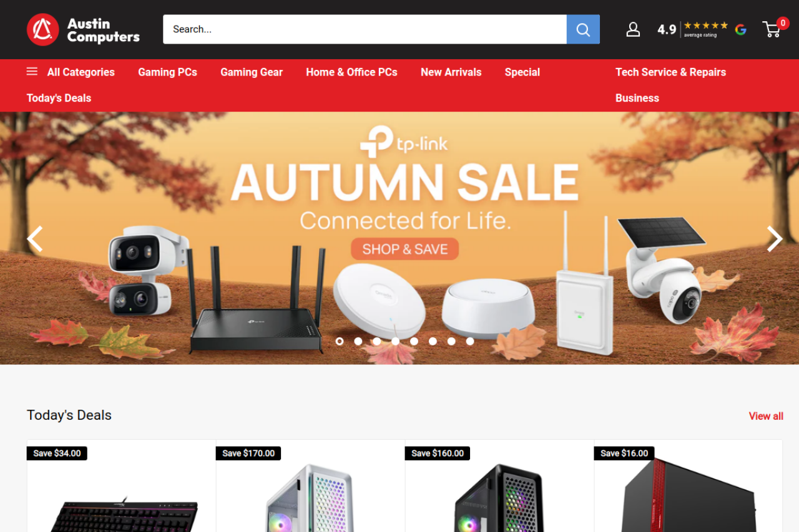The height and width of the screenshot is (532, 799).
Task: Open the Gaming Gear menu
Action: [x=252, y=72]
